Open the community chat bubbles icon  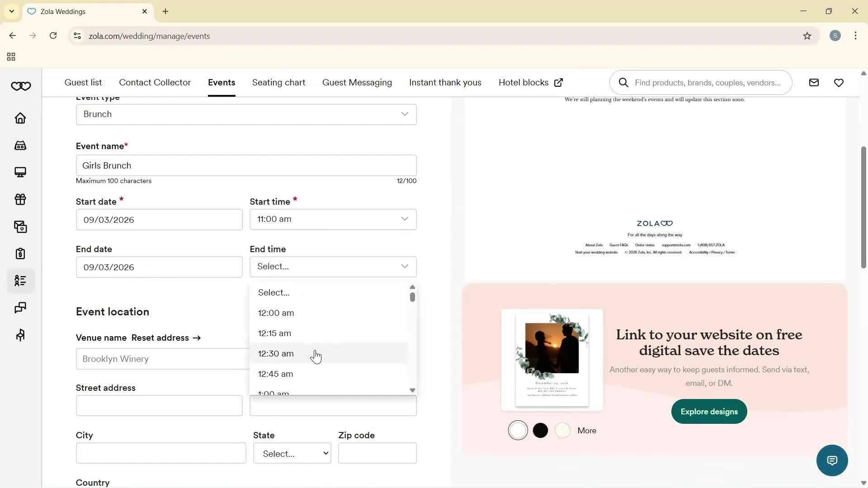coord(20,308)
